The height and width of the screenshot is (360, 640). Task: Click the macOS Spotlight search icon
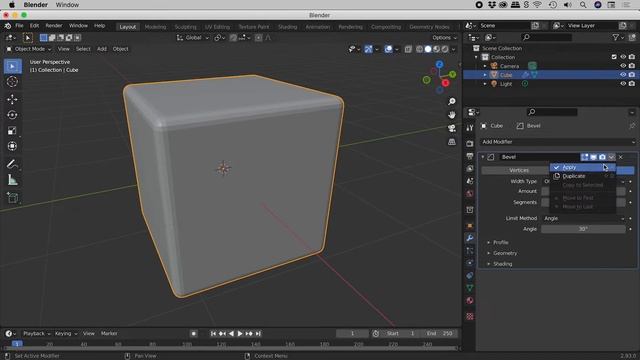point(583,5)
